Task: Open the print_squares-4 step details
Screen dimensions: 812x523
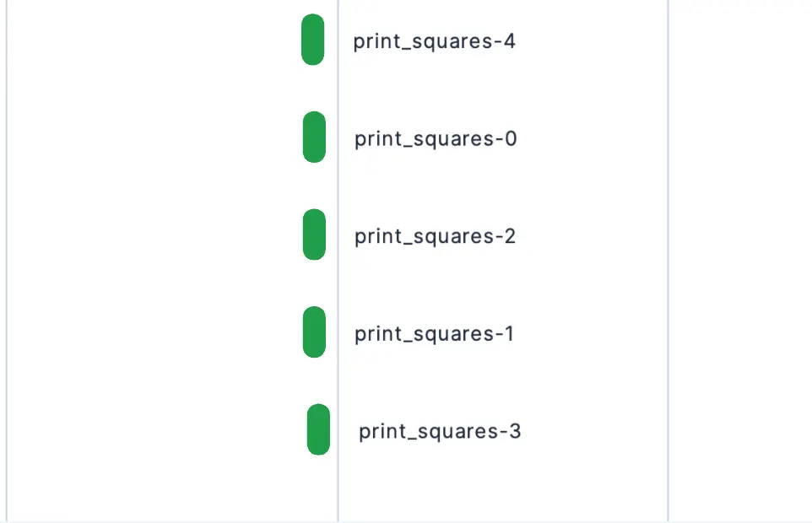Action: [x=434, y=40]
